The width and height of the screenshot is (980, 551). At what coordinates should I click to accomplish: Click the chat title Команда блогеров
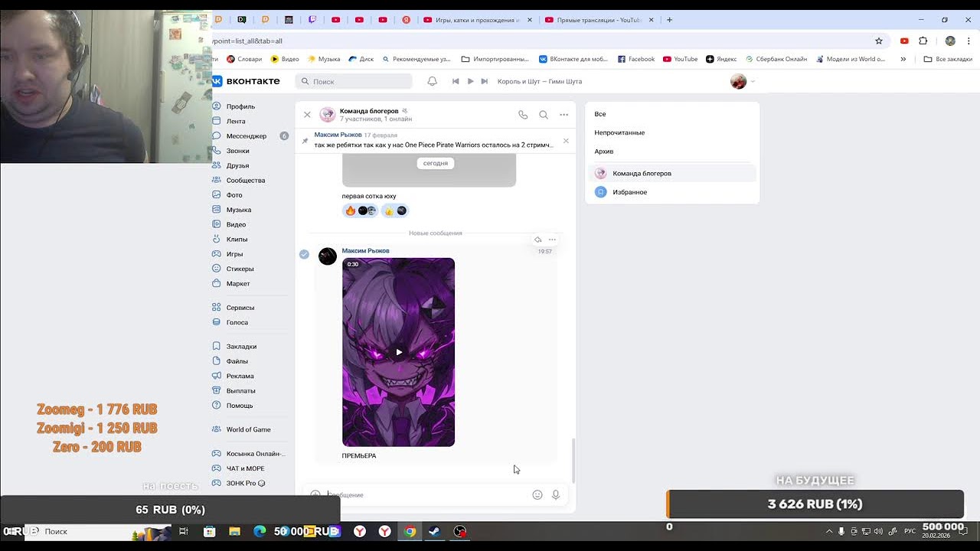[x=369, y=111]
